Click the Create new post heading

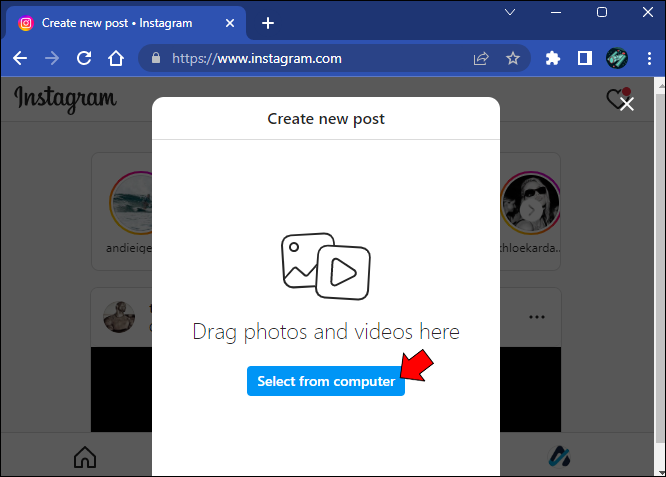point(326,119)
